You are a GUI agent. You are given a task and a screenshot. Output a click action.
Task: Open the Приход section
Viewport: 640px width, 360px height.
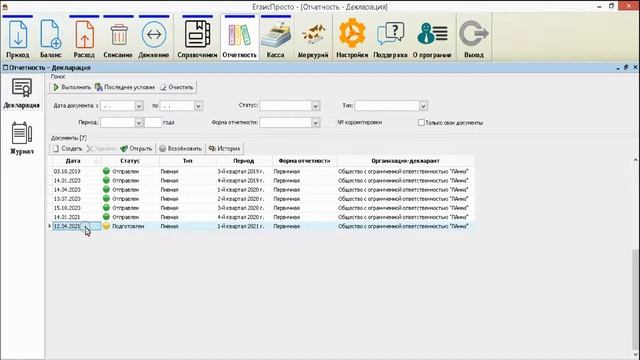click(18, 38)
